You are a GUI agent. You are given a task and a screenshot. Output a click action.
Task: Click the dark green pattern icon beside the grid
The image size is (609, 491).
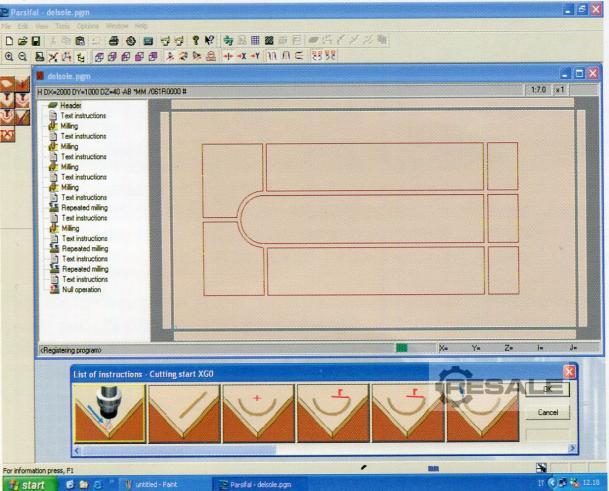point(269,40)
